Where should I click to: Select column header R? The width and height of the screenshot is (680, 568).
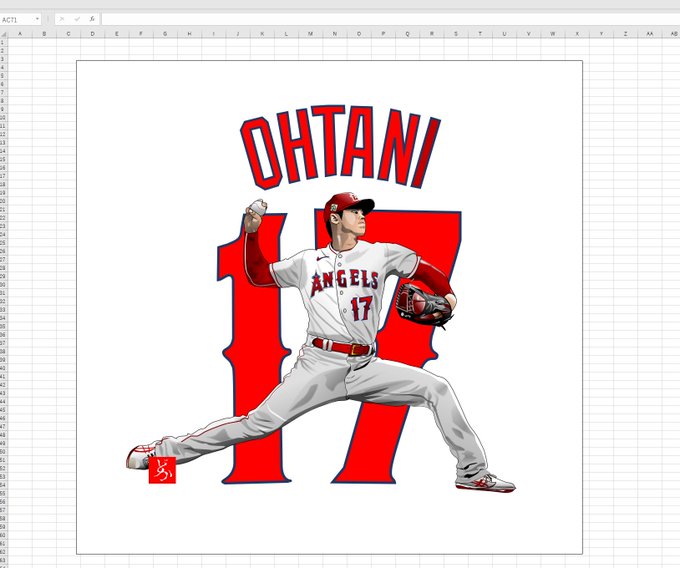(432, 34)
